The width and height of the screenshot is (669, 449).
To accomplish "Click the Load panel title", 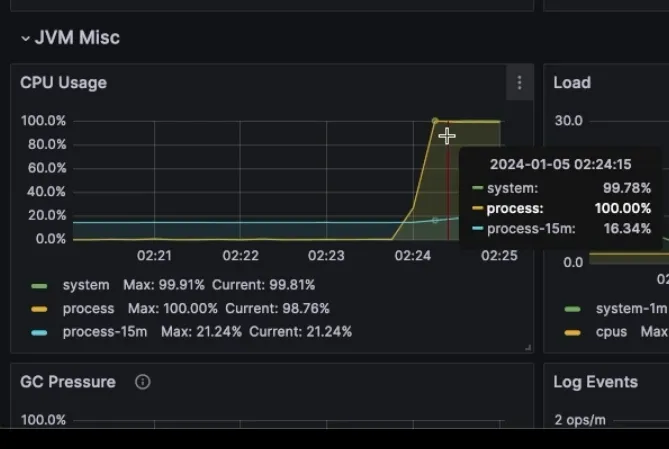I will [x=572, y=82].
